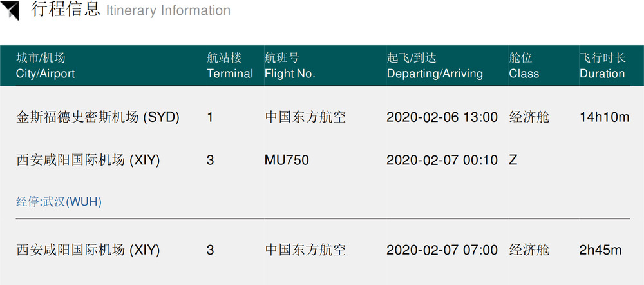The width and height of the screenshot is (644, 285).
Task: Click terminal number 1 for SYD
Action: [210, 117]
